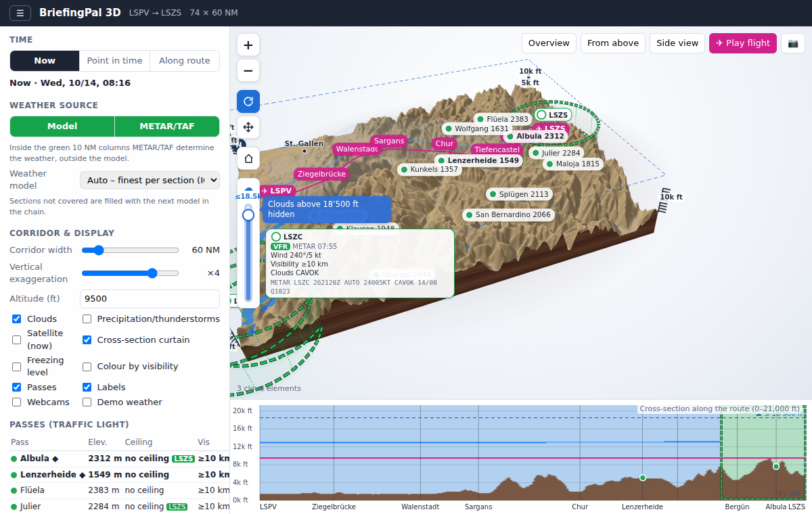
Task: Enable Satellite (now) checkbox
Action: tap(16, 340)
